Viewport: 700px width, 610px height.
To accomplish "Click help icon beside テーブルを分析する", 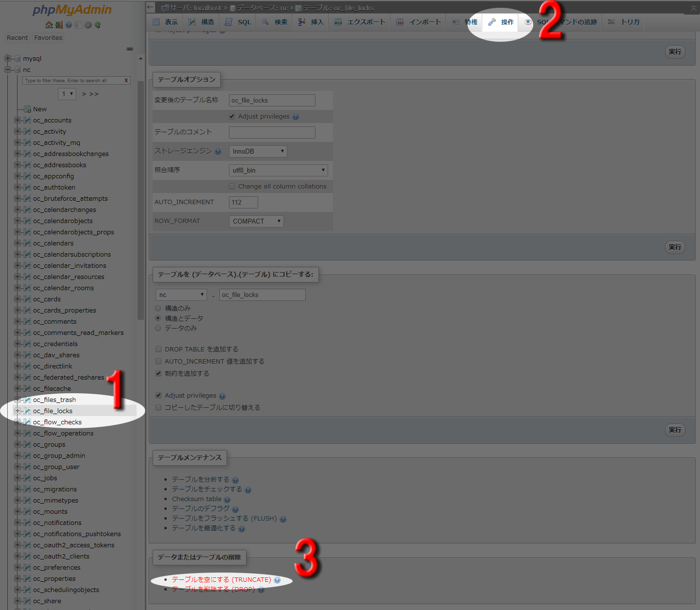I will (x=235, y=480).
